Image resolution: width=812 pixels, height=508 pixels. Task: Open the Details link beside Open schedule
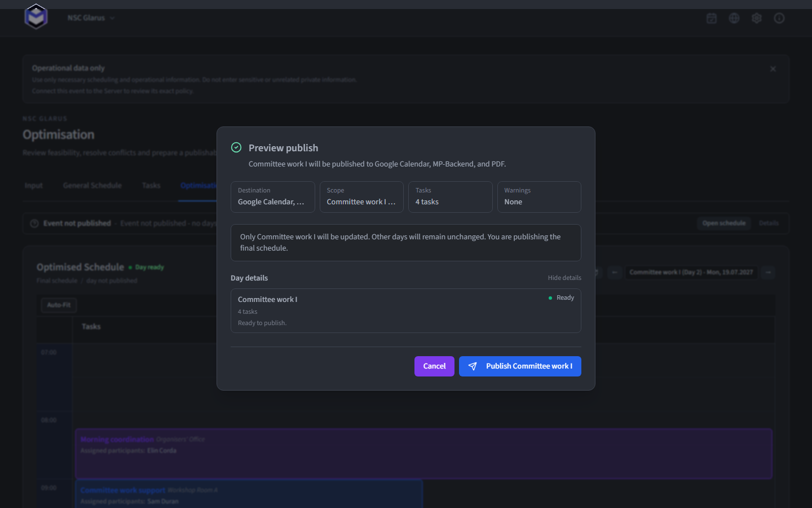coord(769,224)
